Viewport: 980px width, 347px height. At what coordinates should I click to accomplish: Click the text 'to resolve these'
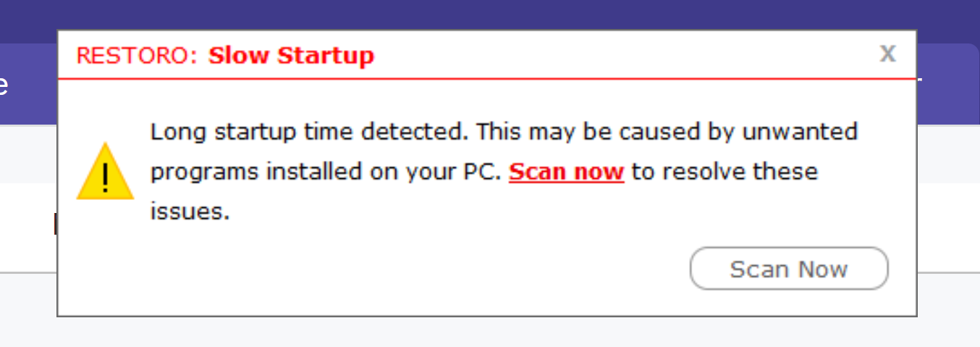(725, 172)
